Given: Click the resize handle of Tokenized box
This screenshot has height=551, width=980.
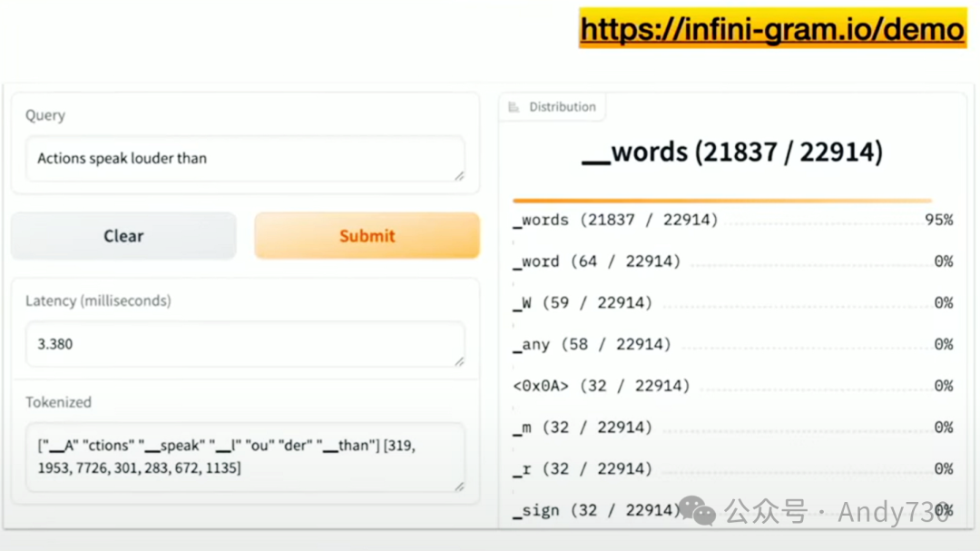Looking at the screenshot, I should pyautogui.click(x=459, y=487).
